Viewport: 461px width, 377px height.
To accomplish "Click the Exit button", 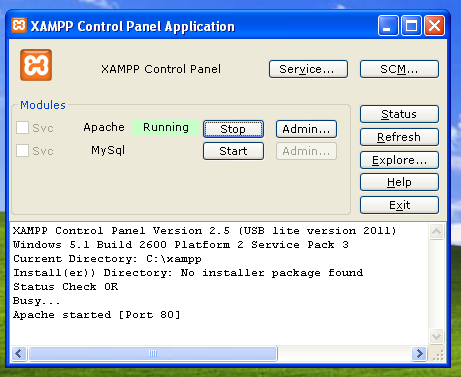I will click(x=399, y=205).
